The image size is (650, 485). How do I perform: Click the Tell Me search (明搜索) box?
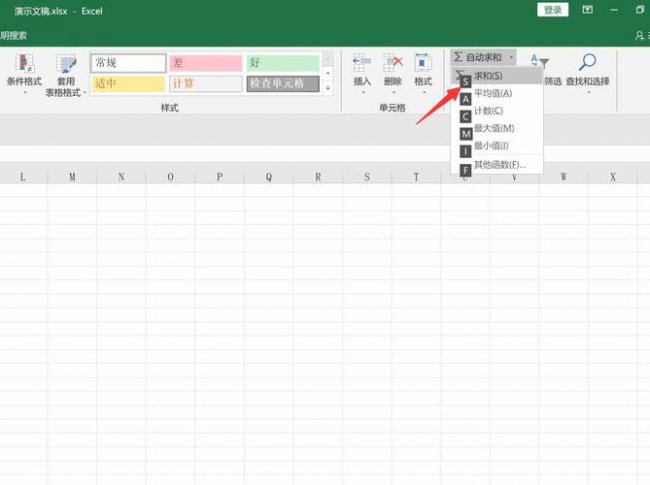coord(14,36)
